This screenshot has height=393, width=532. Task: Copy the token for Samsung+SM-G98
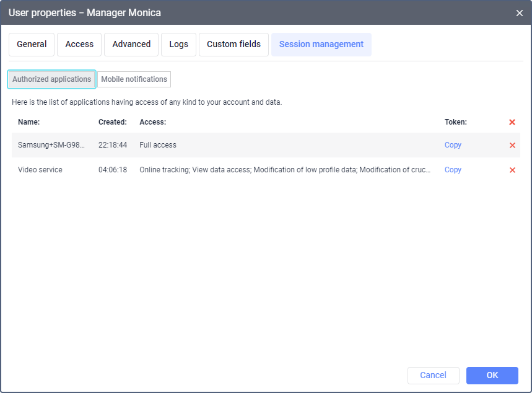pos(453,145)
